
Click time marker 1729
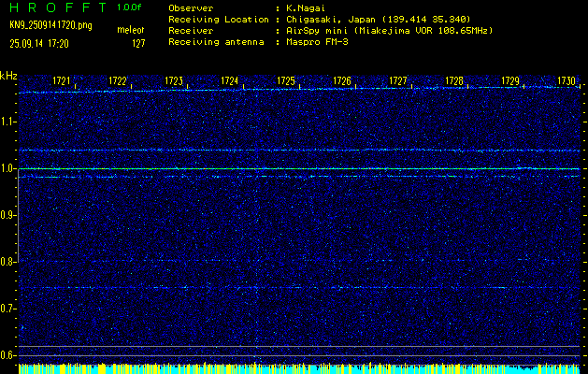click(x=510, y=80)
